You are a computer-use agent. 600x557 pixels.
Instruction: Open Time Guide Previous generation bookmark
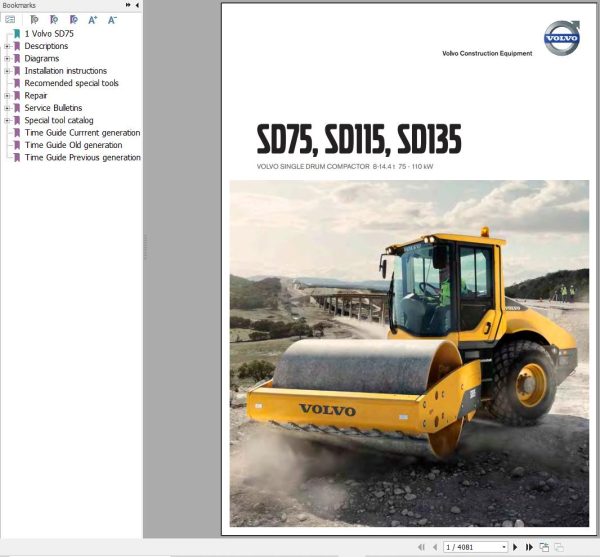click(x=83, y=157)
